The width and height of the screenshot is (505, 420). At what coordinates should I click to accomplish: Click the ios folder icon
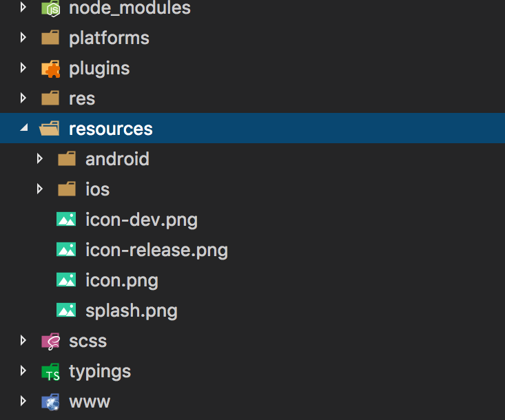coord(67,189)
